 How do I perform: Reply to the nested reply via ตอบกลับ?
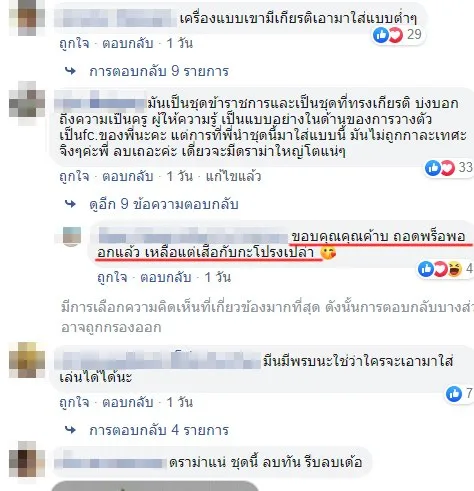pyautogui.click(x=166, y=277)
